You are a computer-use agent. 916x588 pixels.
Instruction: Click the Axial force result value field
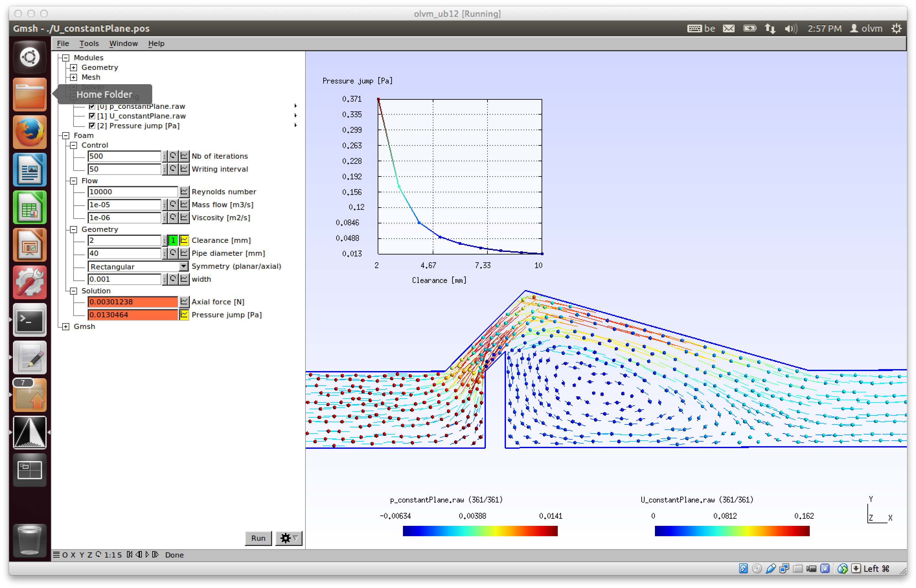click(x=132, y=302)
